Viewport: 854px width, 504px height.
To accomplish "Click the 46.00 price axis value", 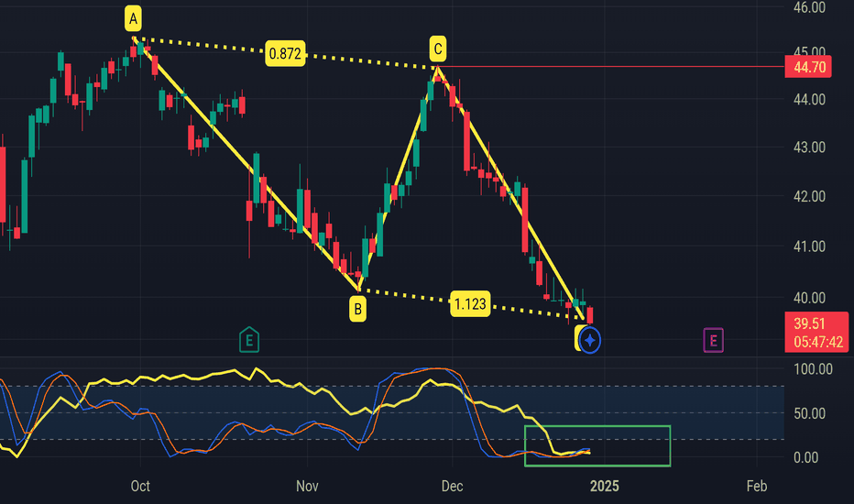I will [809, 7].
